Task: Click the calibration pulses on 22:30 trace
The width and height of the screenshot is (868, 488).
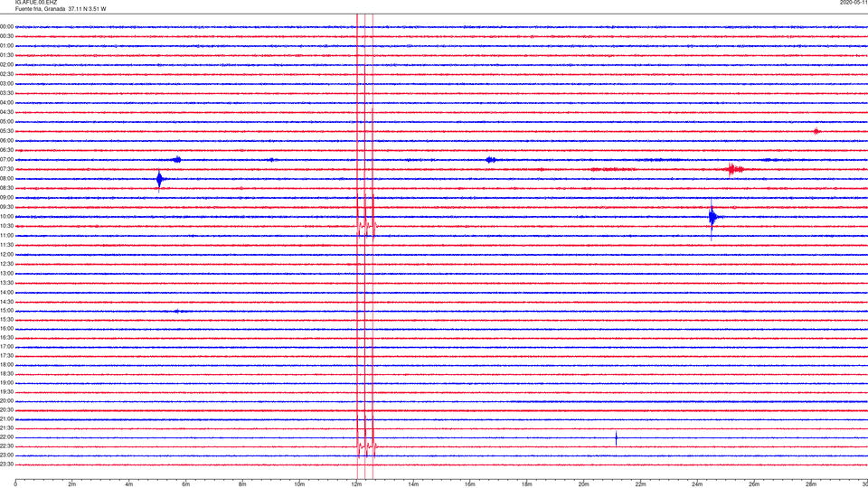Action: click(x=366, y=446)
